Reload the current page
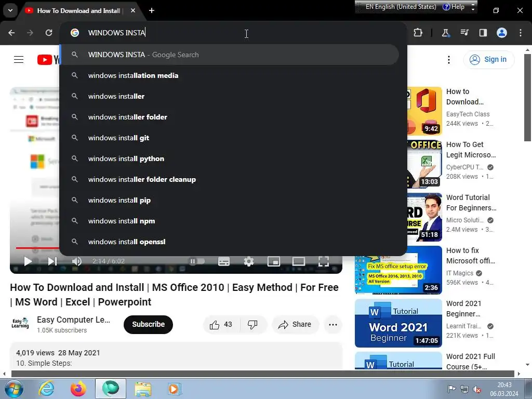The height and width of the screenshot is (399, 532). click(49, 33)
